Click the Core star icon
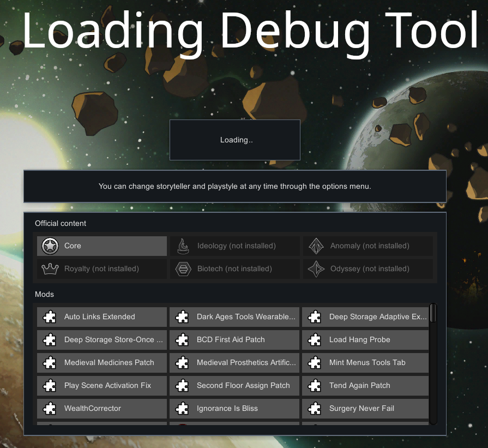The width and height of the screenshot is (488, 448). click(50, 246)
